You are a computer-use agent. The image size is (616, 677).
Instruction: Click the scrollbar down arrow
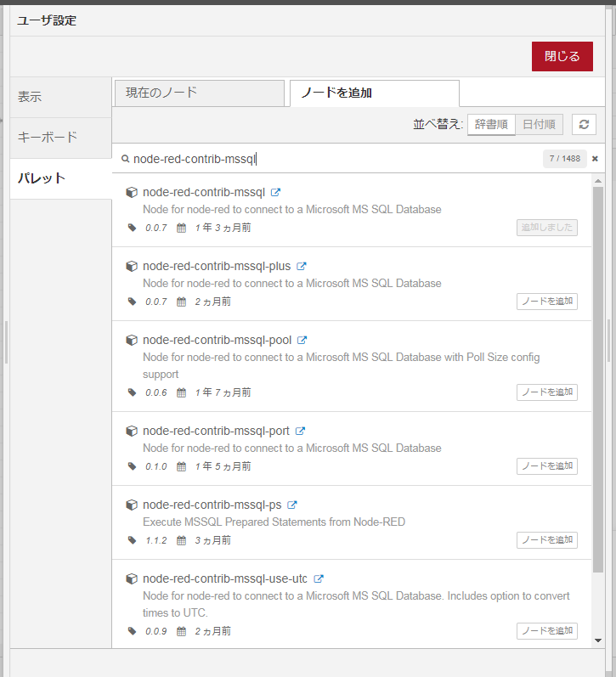598,640
